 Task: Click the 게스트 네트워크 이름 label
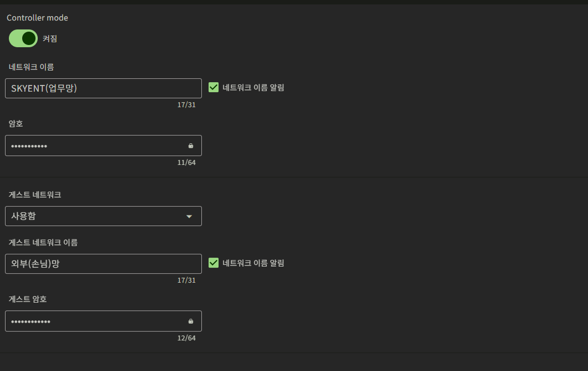(x=43, y=242)
